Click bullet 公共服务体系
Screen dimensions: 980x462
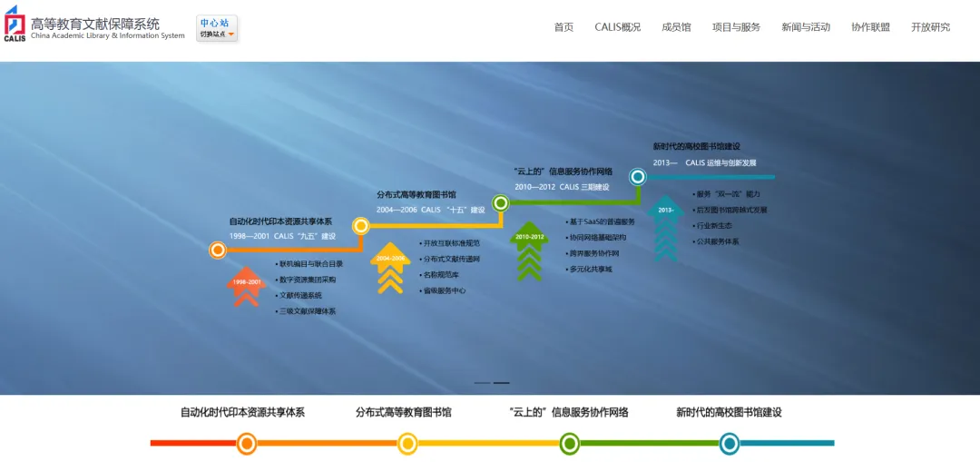point(716,241)
